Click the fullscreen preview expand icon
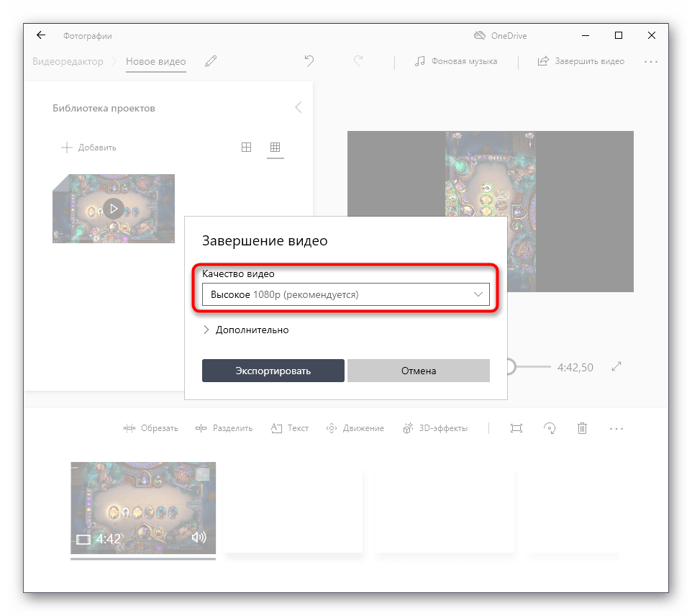Screen dimensions: 692x616 (x=616, y=367)
